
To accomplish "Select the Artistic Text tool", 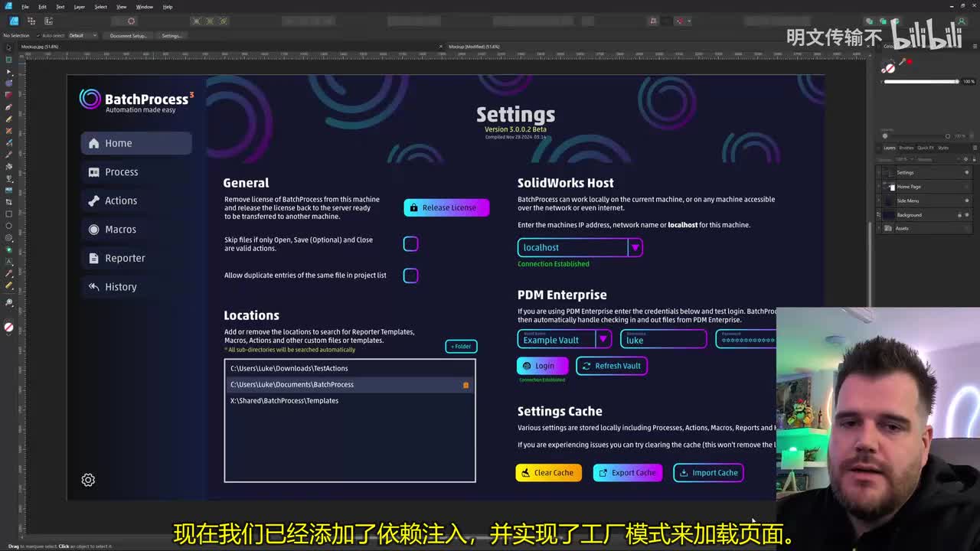I will 8,262.
